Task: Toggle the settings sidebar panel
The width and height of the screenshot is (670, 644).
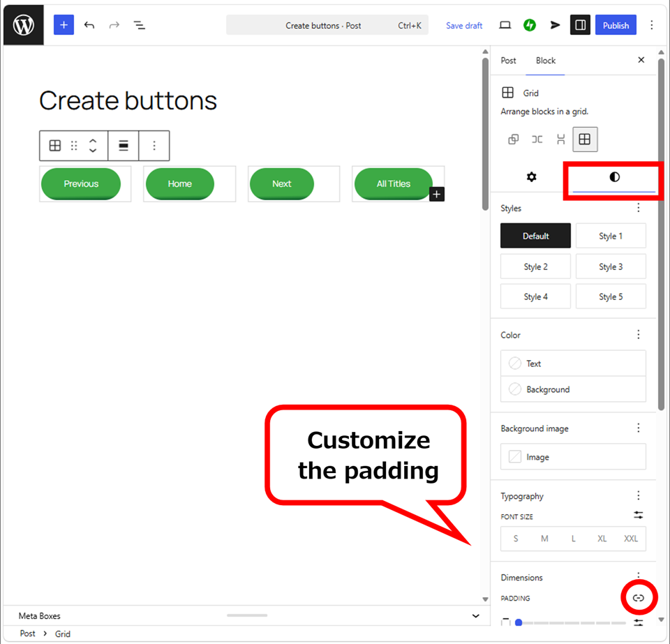Action: [580, 25]
